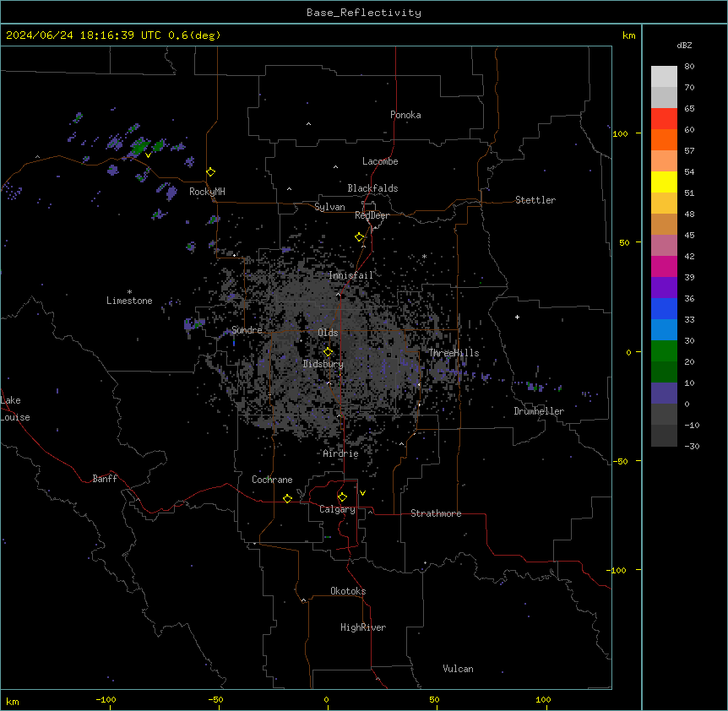
Task: Click the Drumheller label
Action: tap(539, 411)
